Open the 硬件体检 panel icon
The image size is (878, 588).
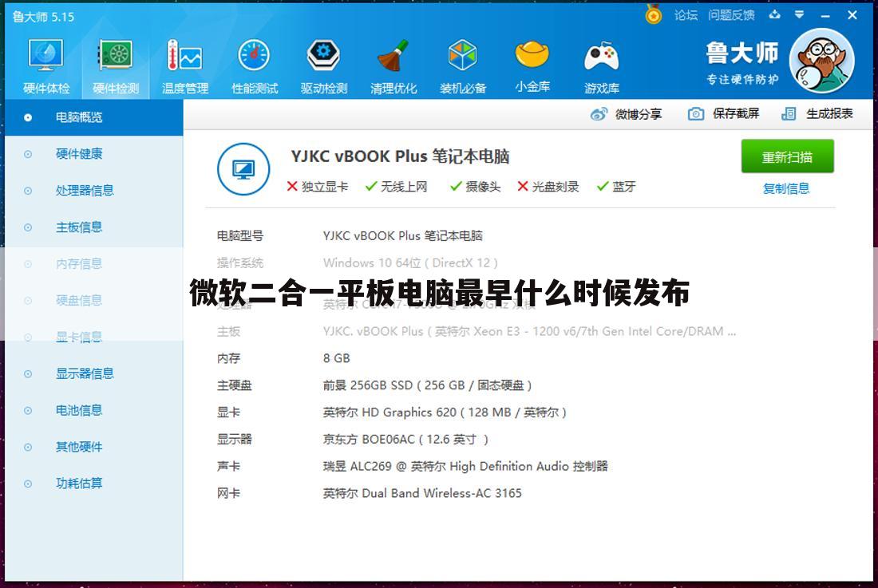(x=44, y=56)
